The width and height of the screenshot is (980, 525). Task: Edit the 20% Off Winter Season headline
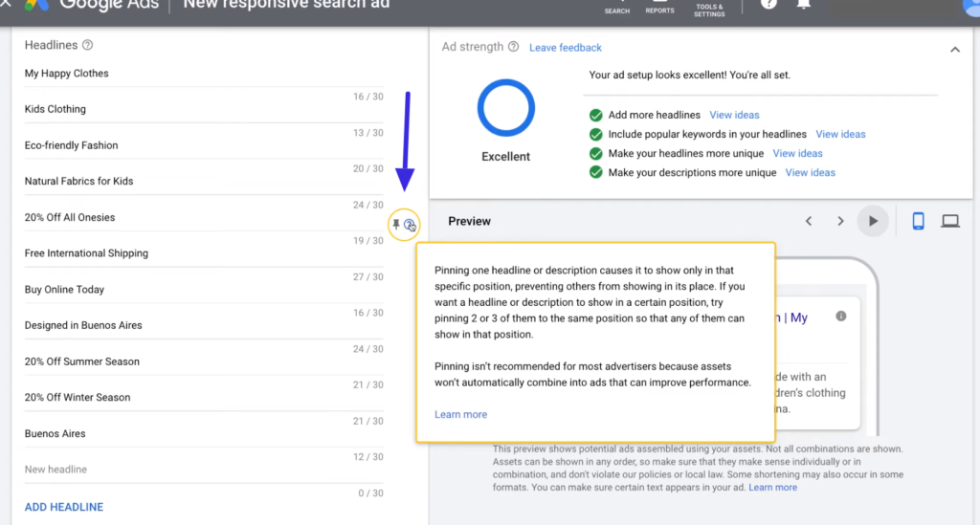point(204,398)
